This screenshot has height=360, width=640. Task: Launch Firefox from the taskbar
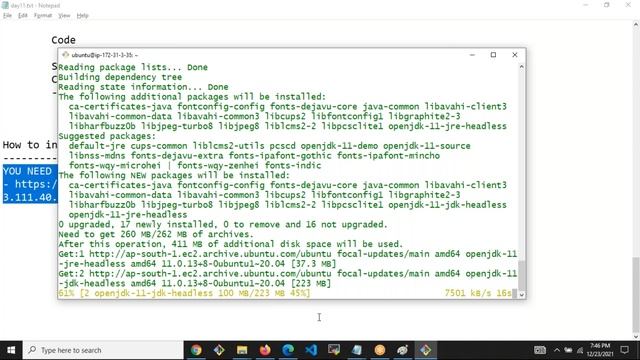click(265, 350)
